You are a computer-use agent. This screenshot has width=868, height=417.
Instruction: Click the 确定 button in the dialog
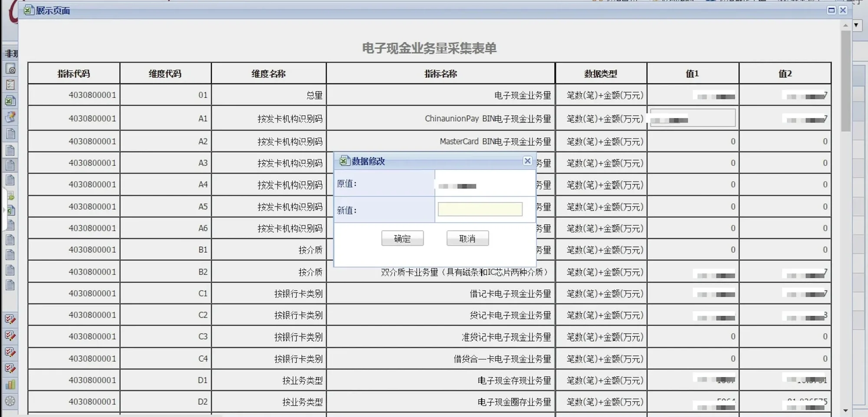coord(402,238)
